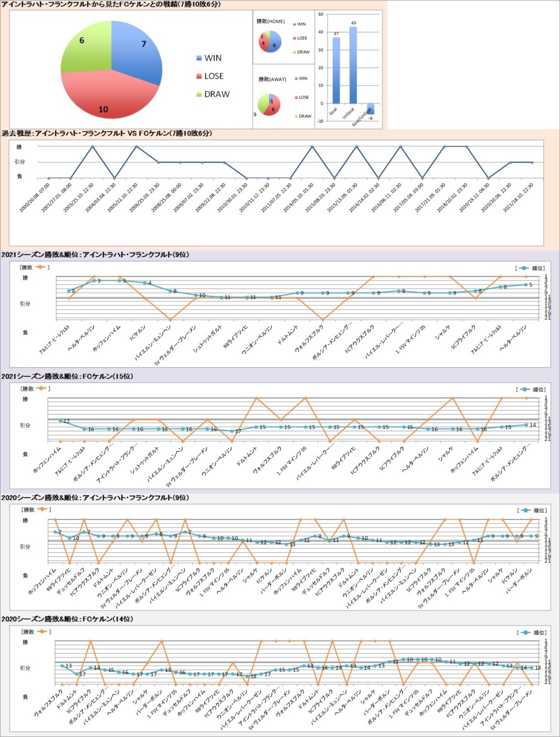This screenshot has height=737, width=560.
Task: Click the 勝敗(HOME) pie chart title
Action: point(270,21)
